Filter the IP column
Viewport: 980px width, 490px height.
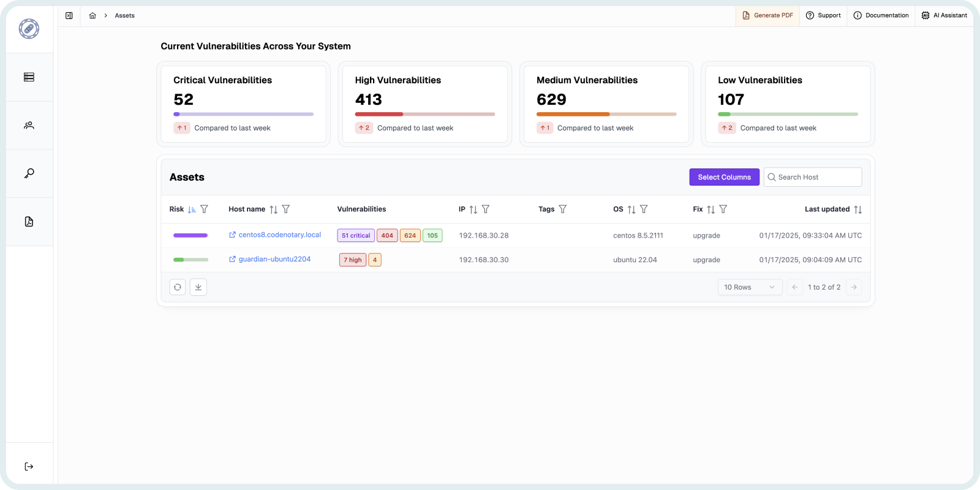click(x=486, y=209)
